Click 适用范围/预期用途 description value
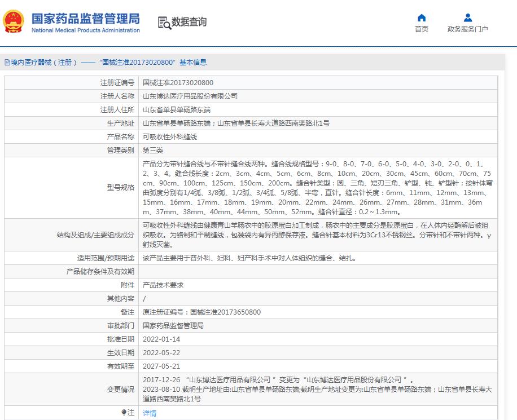517x420 pixels. point(251,258)
